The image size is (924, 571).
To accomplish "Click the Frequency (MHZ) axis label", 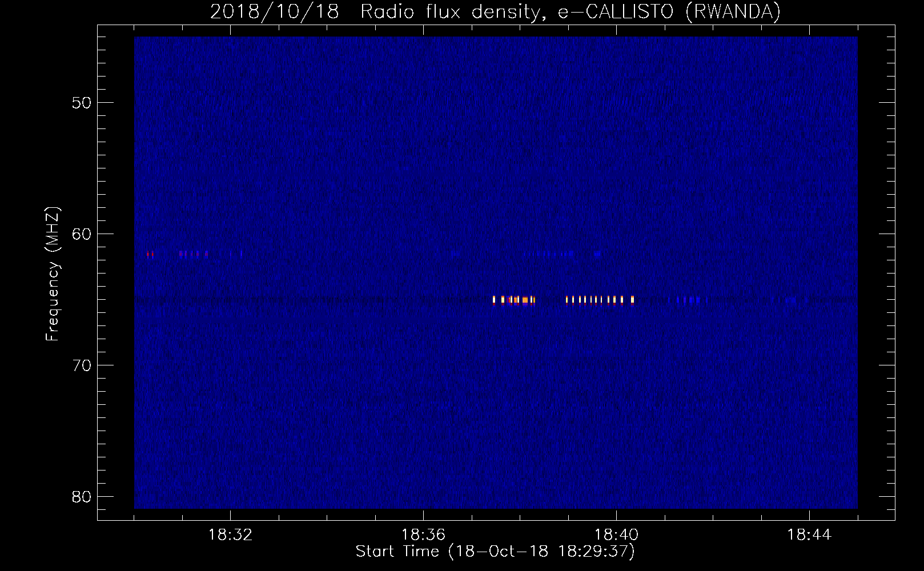I will (x=53, y=274).
